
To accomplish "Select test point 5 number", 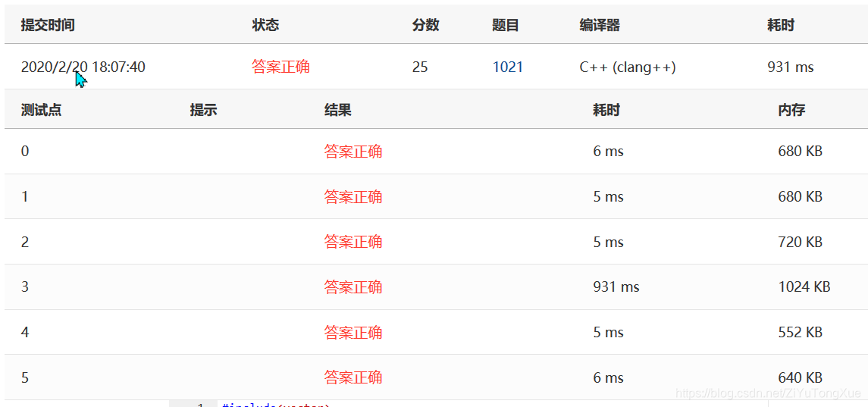I will [25, 377].
